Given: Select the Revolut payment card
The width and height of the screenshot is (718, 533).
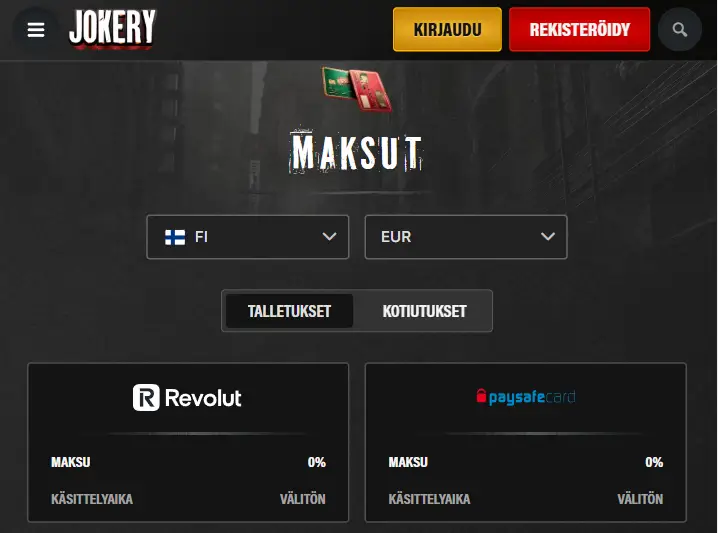Looking at the screenshot, I should (x=188, y=442).
